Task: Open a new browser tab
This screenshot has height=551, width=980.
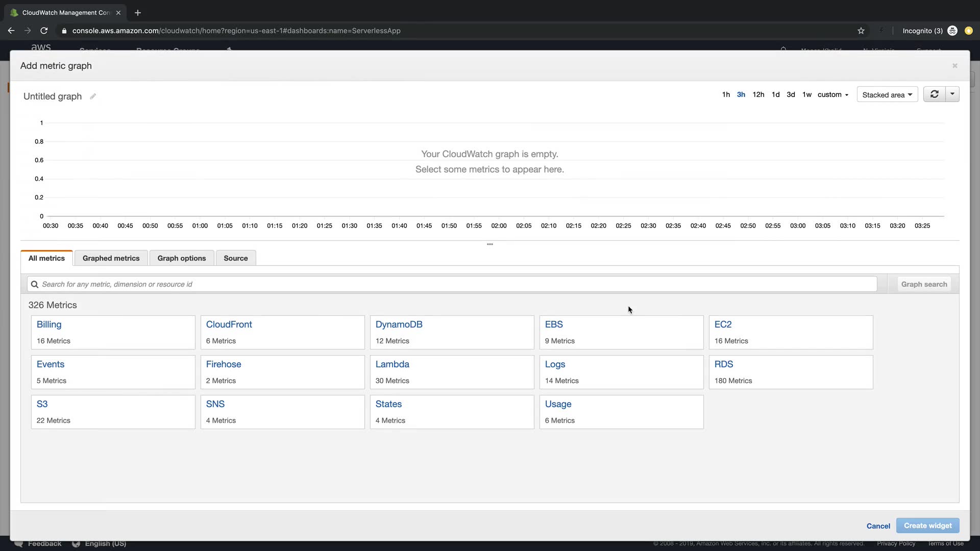Action: pos(138,13)
